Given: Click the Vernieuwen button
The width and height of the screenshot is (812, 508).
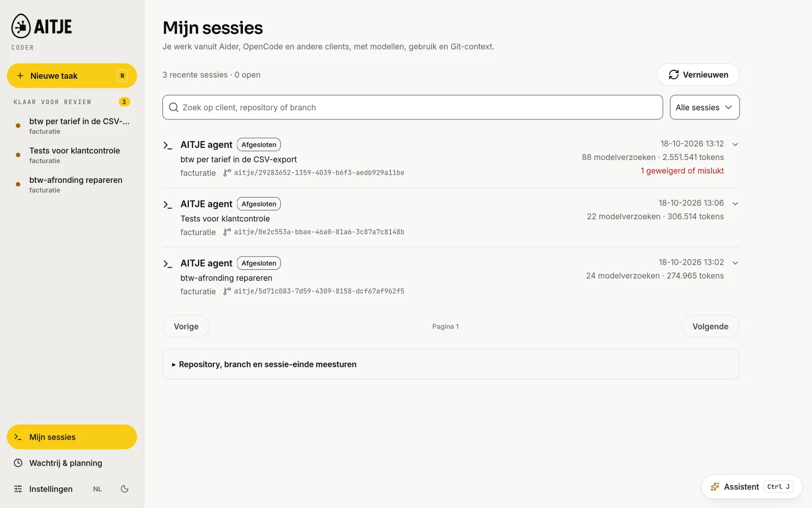Looking at the screenshot, I should coord(698,75).
